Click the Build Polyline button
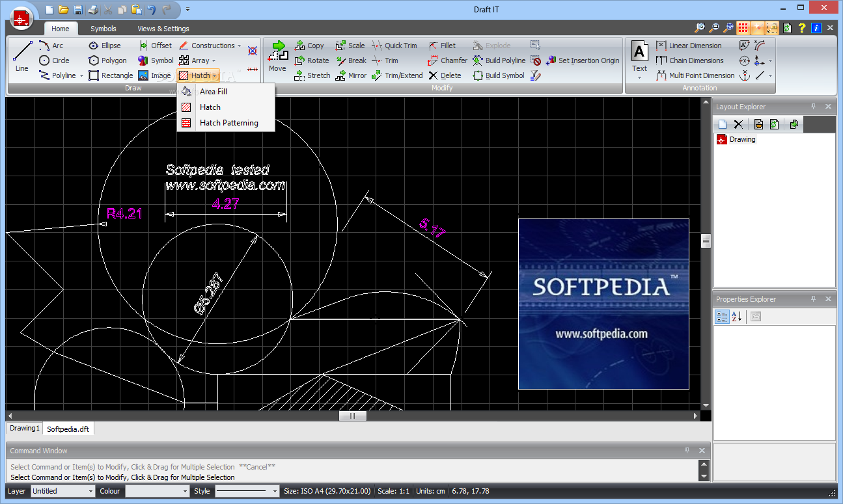The height and width of the screenshot is (504, 843). pos(499,60)
